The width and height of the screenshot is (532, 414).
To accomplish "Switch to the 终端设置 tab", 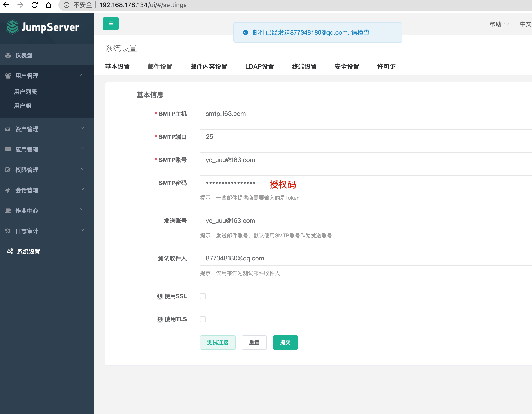I will point(304,67).
